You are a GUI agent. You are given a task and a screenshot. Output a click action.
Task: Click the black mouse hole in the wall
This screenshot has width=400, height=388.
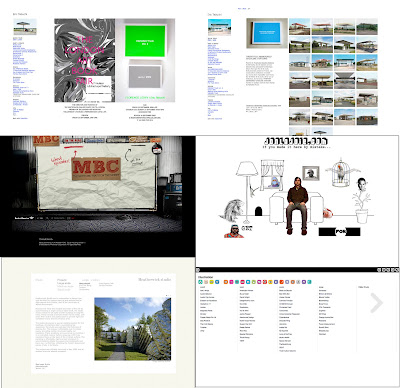tap(258, 211)
